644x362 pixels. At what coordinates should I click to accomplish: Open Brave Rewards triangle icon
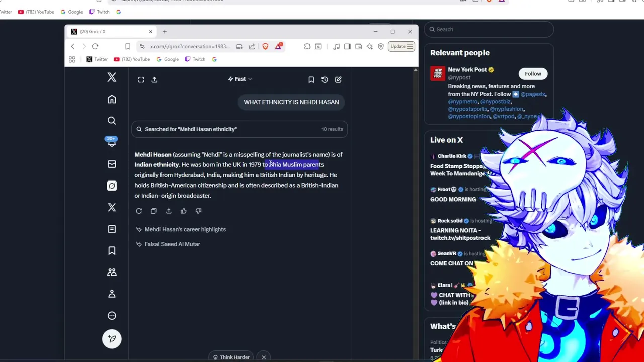click(x=279, y=46)
